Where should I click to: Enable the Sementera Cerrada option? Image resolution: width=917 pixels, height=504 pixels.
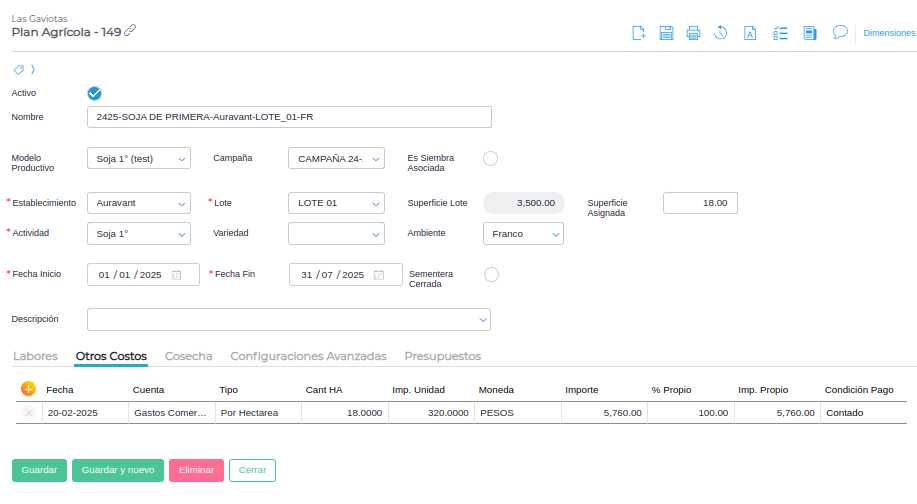tap(490, 274)
